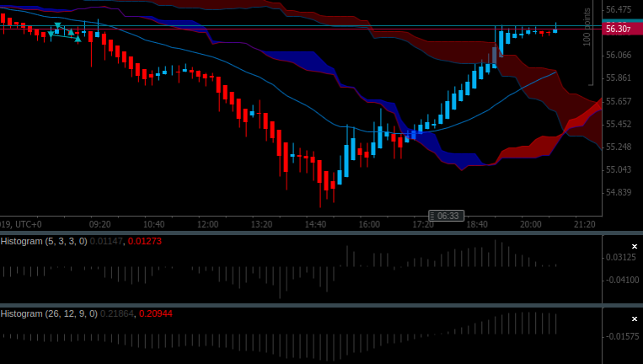
Task: Click the 55.657 price axis label
Action: pos(619,101)
